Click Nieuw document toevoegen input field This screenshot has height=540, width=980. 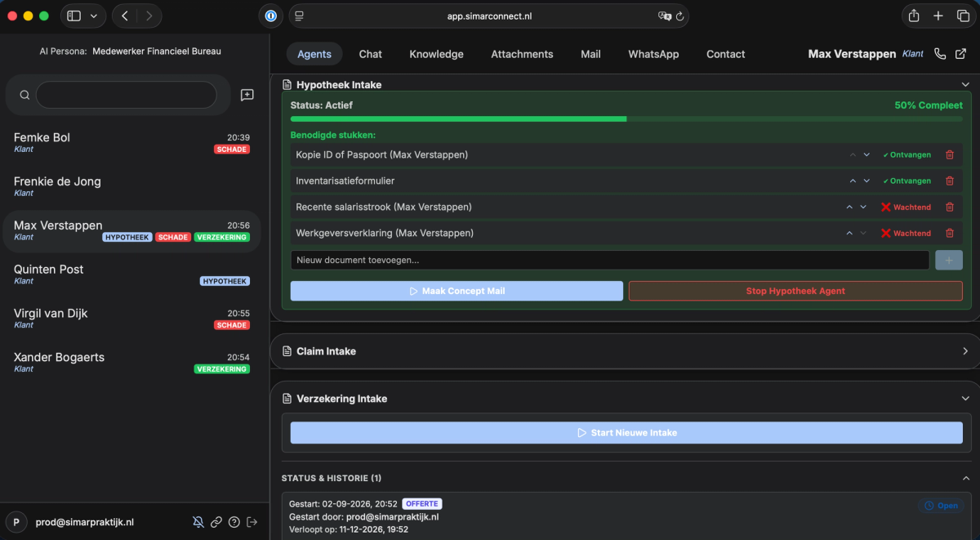click(x=610, y=260)
